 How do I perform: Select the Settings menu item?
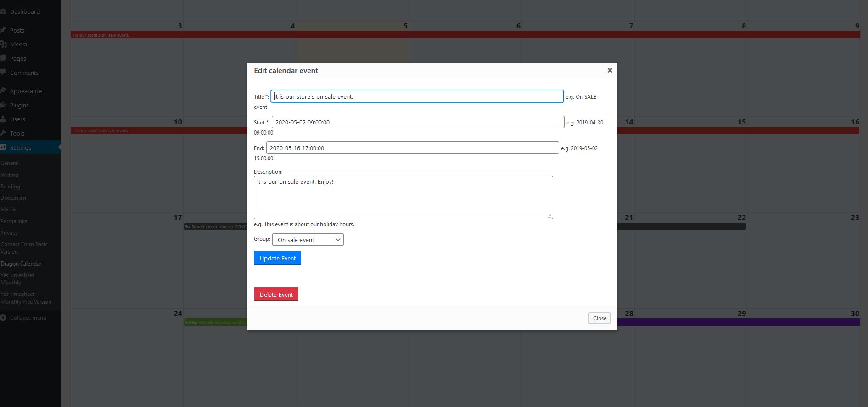(x=30, y=147)
